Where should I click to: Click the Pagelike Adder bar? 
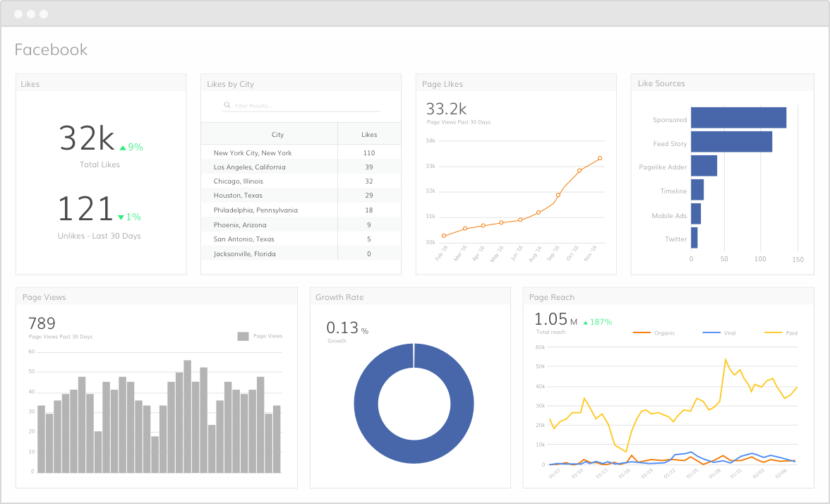coord(704,166)
